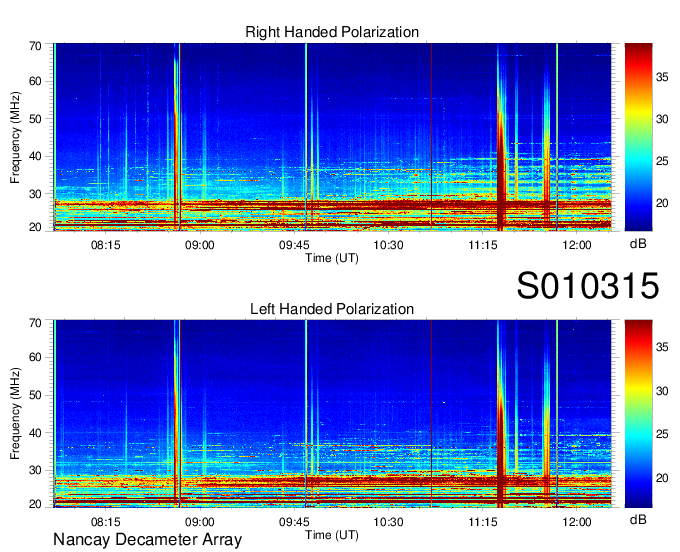This screenshot has height=552, width=680.
Task: Click 50 MHz tick on left-handed plot
Action: click(35, 395)
